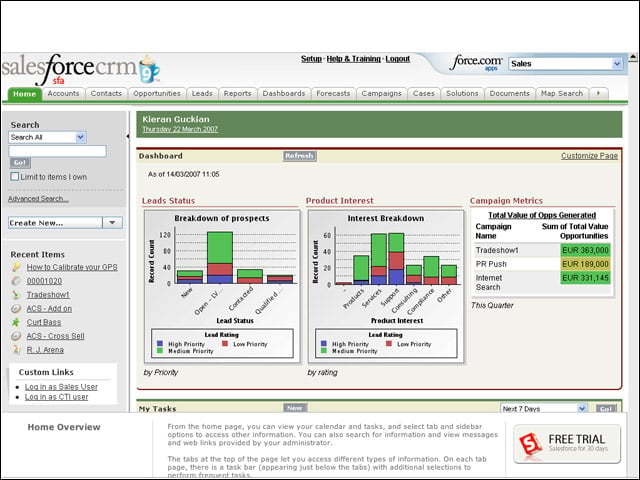The image size is (640, 480).
Task: Open the Interest Breakdown chart
Action: [386, 287]
